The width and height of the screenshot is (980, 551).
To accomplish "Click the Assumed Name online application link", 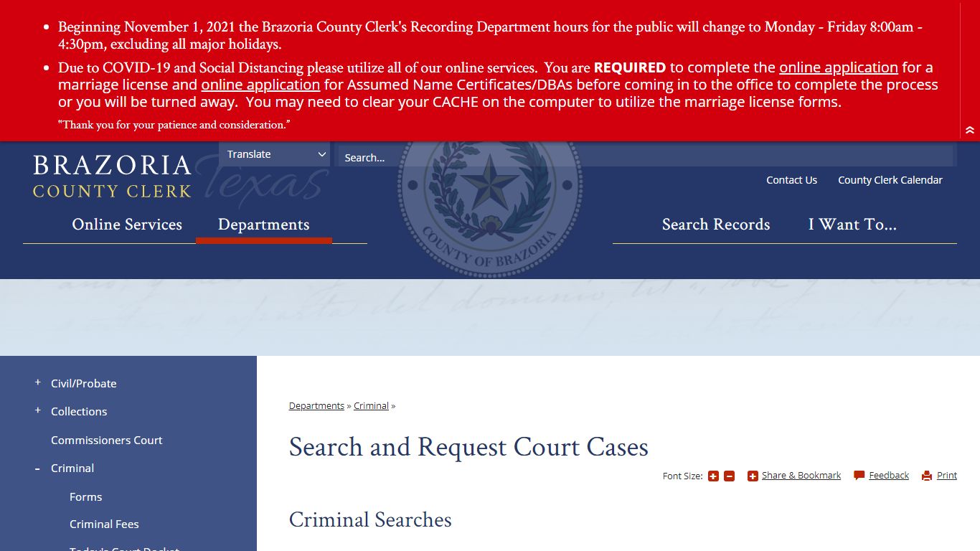I will tap(260, 85).
